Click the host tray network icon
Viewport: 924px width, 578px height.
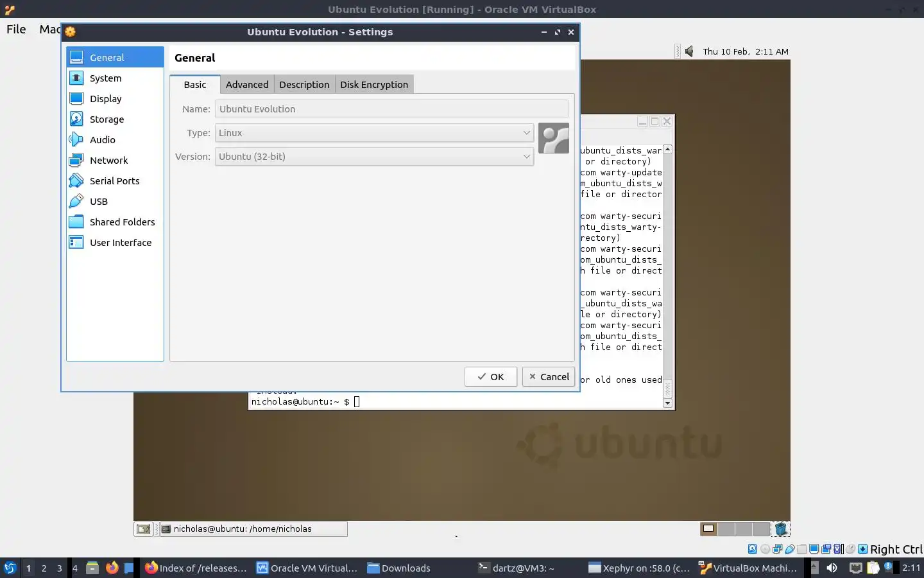856,568
